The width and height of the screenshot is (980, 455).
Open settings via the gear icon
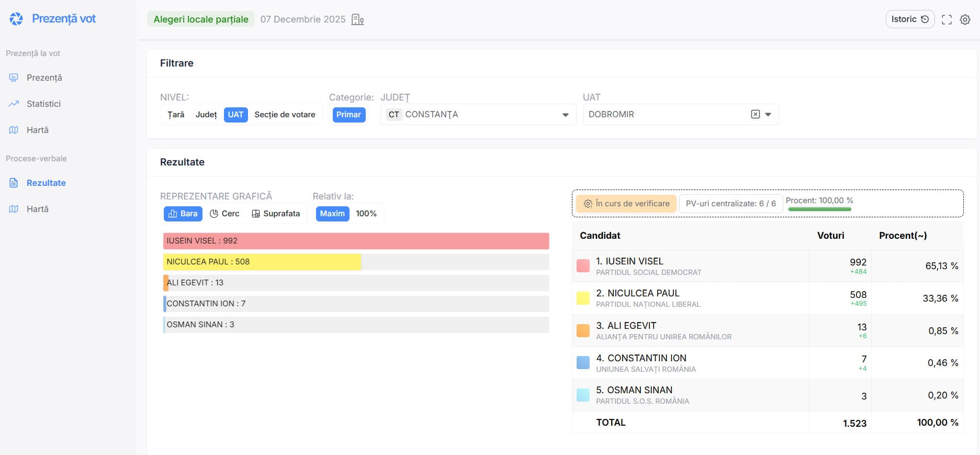point(965,19)
